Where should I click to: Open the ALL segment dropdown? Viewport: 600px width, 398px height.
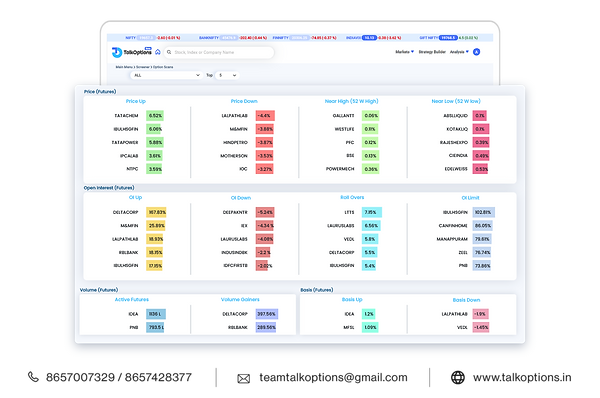pos(166,75)
